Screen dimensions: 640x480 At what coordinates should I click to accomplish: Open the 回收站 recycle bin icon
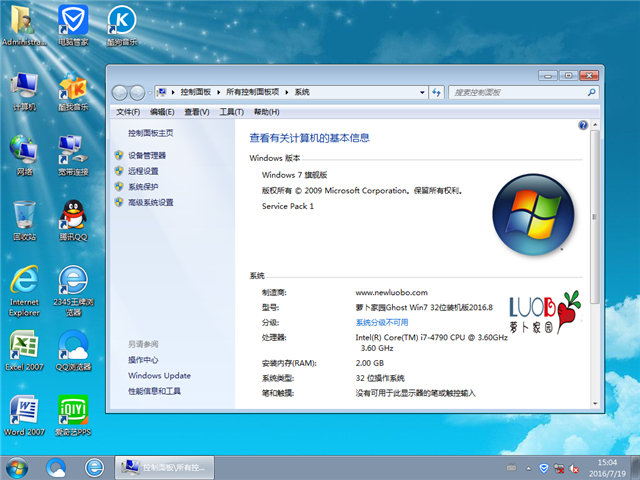(x=24, y=220)
